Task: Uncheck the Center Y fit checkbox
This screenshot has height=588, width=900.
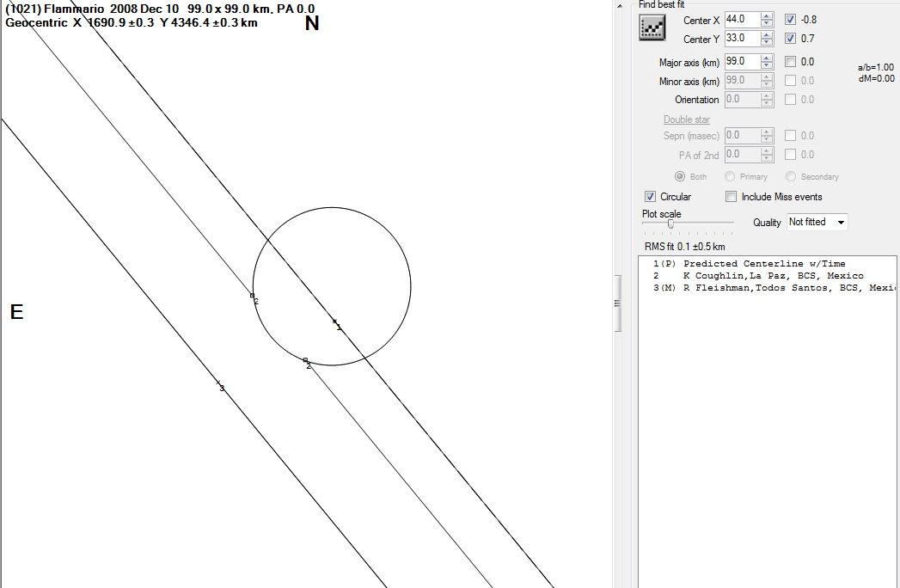Action: [791, 39]
